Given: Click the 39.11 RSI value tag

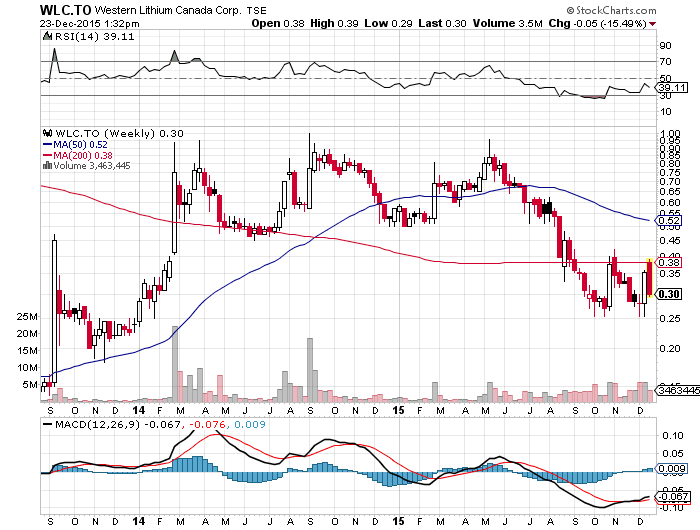Looking at the screenshot, I should click(x=669, y=88).
